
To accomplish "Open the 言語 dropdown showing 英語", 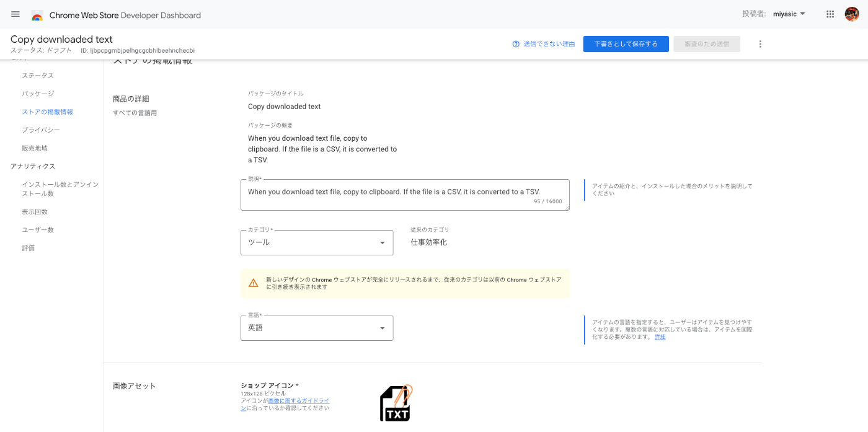I will [317, 328].
